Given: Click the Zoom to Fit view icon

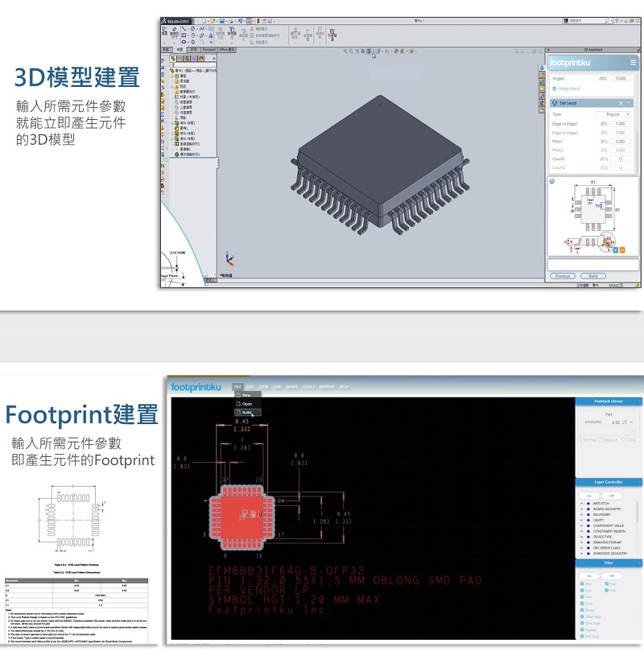Looking at the screenshot, I should 345,51.
